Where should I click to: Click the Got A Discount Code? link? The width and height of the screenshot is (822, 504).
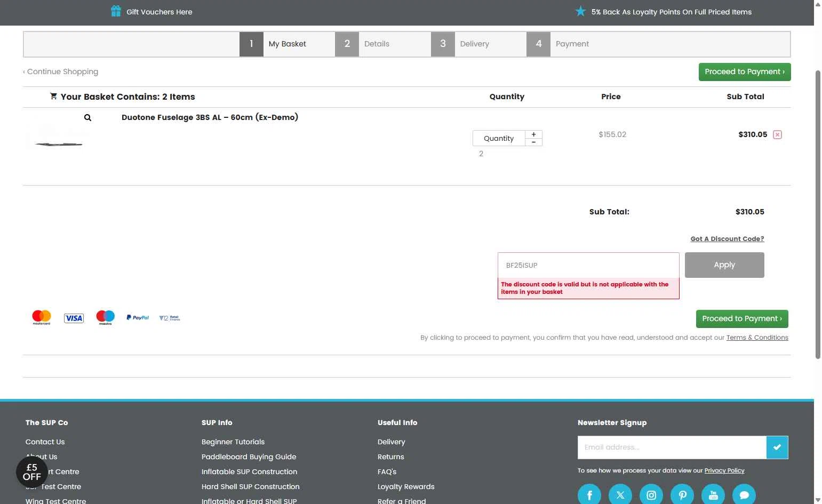tap(727, 239)
